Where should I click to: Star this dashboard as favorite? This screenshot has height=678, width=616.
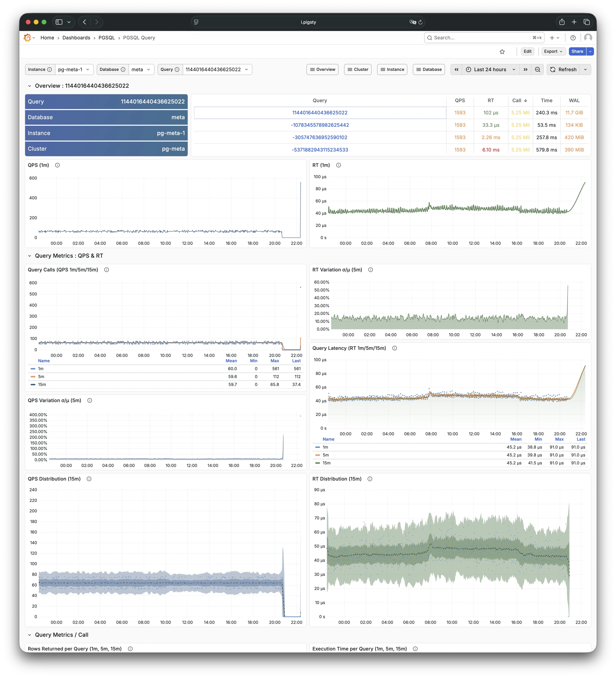coord(502,51)
